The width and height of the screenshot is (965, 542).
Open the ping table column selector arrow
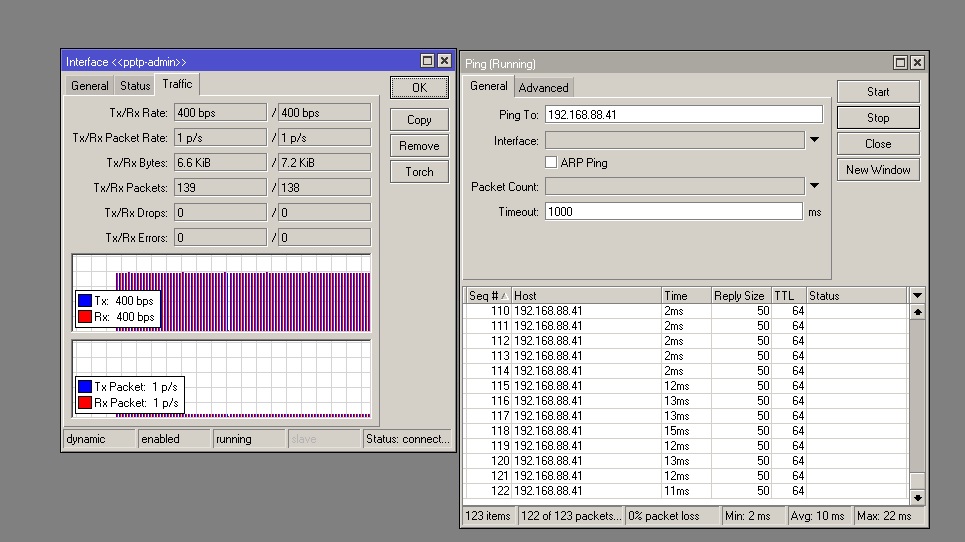917,295
